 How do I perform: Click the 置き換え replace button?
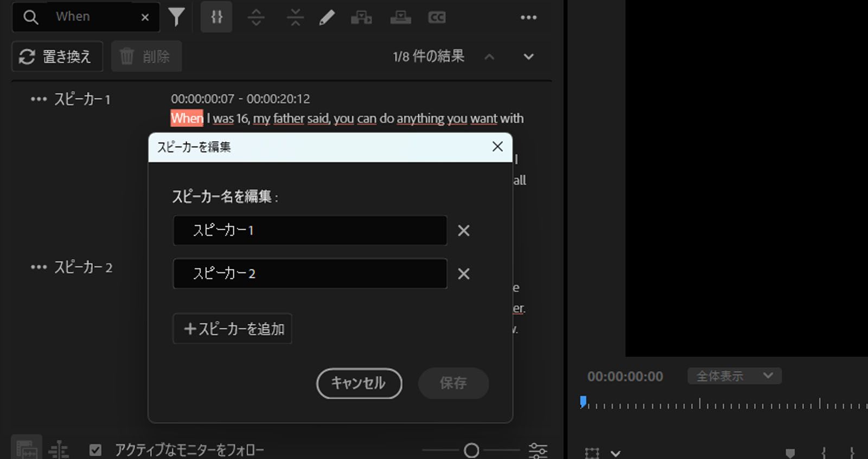tap(57, 56)
